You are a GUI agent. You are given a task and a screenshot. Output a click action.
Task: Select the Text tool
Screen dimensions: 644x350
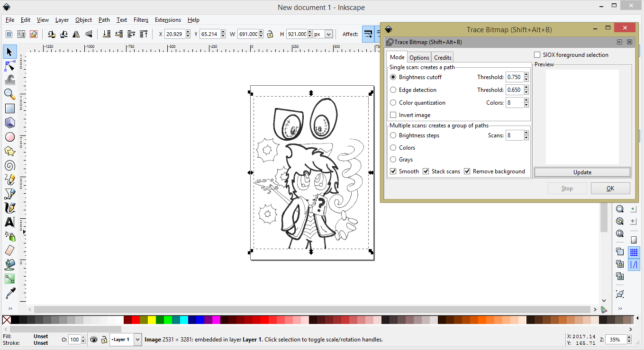pyautogui.click(x=9, y=222)
